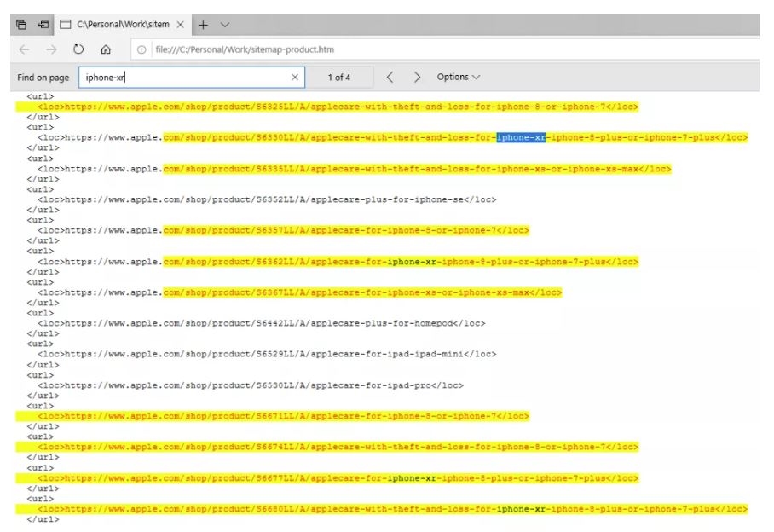
Task: Click the selected iphone-xr match in S6330LL line
Action: pyautogui.click(x=521, y=137)
